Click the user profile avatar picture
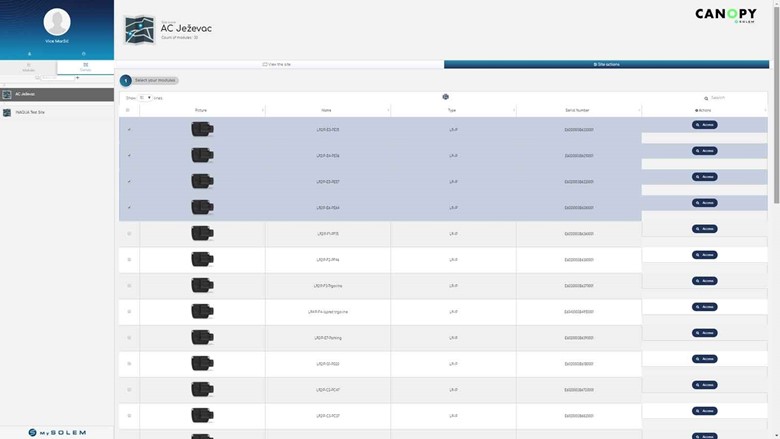The height and width of the screenshot is (439, 780). tap(57, 22)
